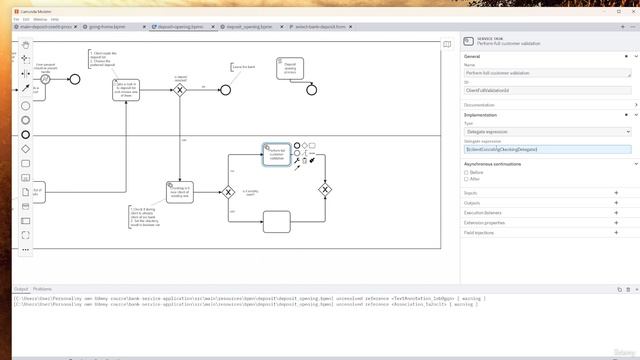Pick the data store reference from palette

coord(25,207)
